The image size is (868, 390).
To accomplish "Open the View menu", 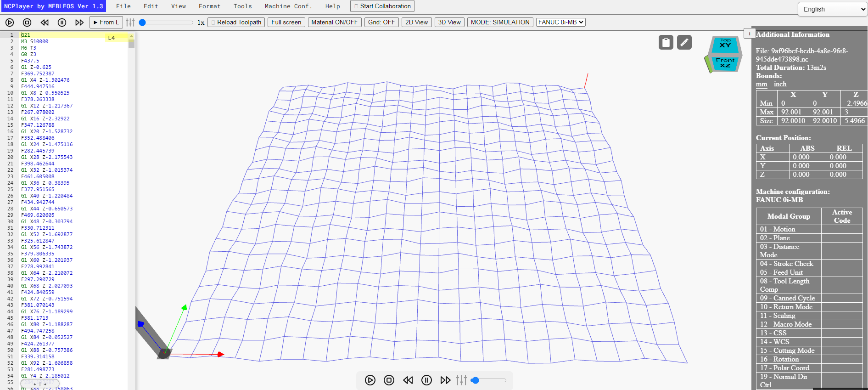I will point(179,6).
